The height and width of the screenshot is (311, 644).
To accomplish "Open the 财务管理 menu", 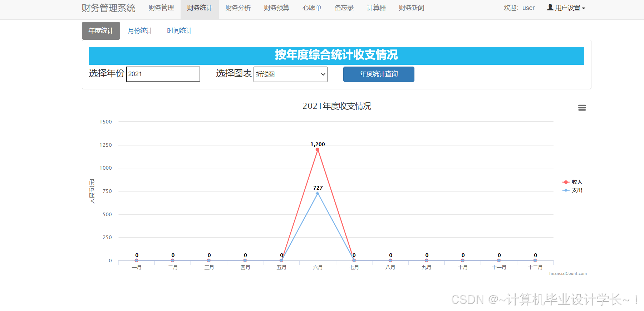I will [161, 8].
